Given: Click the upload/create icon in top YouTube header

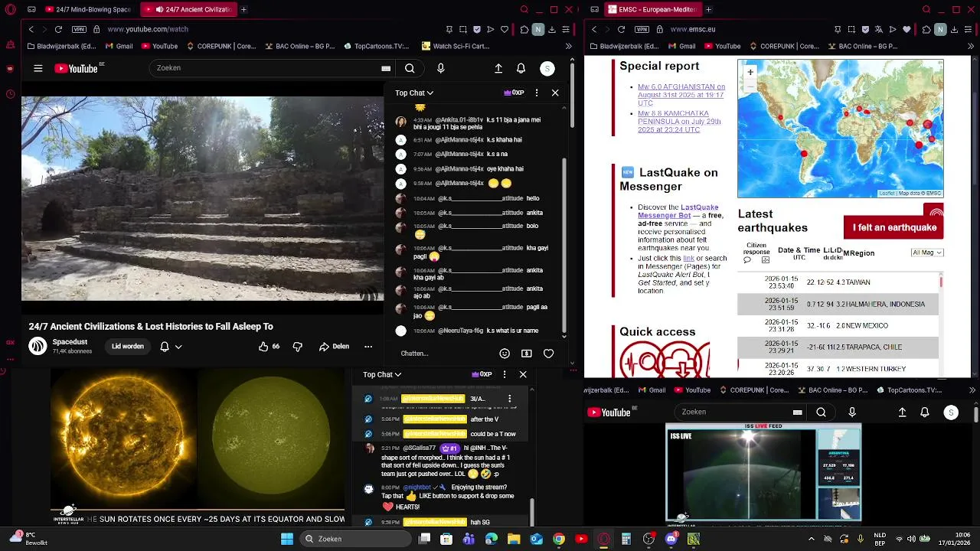Looking at the screenshot, I should 498,68.
